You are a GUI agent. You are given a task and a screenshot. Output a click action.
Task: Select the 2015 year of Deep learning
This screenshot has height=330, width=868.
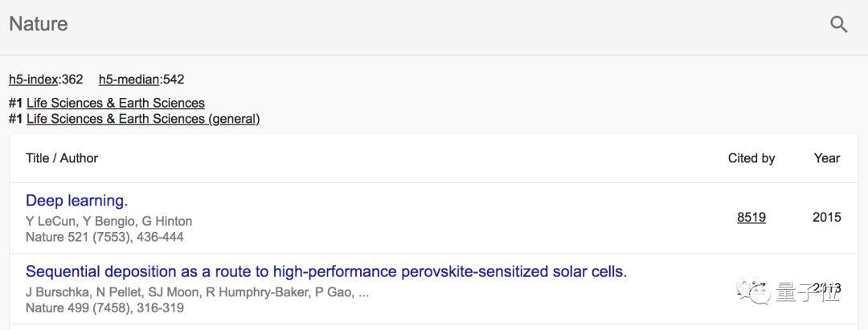tap(827, 218)
